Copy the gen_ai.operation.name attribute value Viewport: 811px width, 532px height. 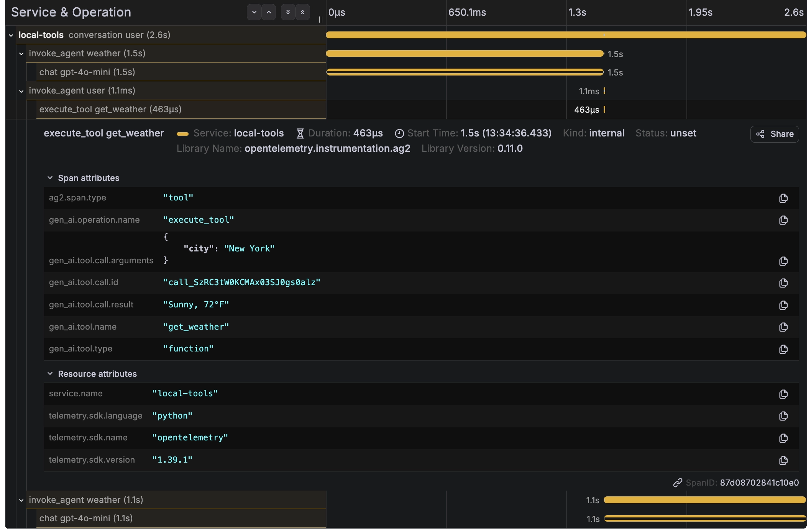coord(783,220)
